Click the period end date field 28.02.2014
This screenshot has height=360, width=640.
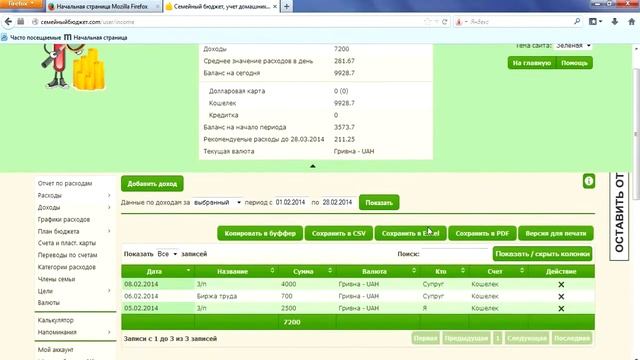338,202
